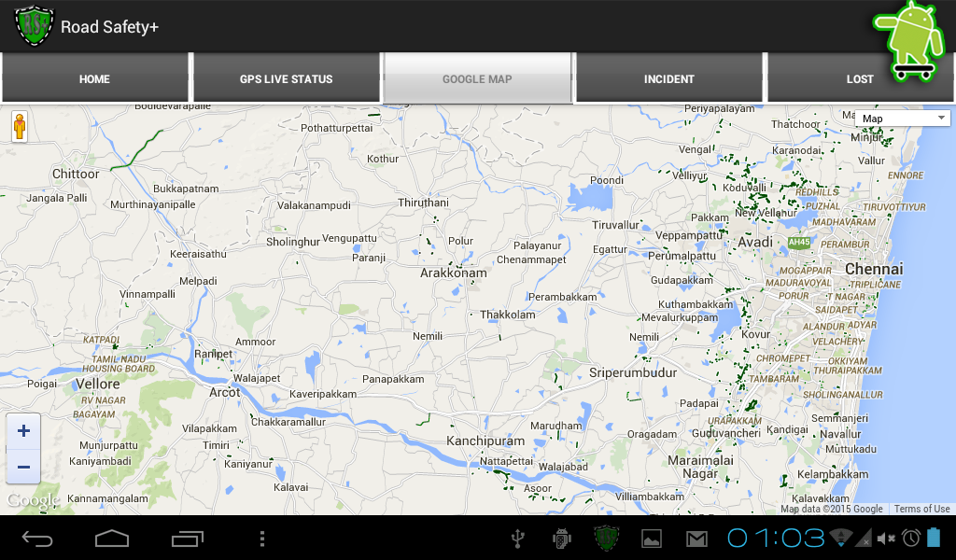This screenshot has height=560, width=956.
Task: Click the 01:03 clock display
Action: [776, 538]
